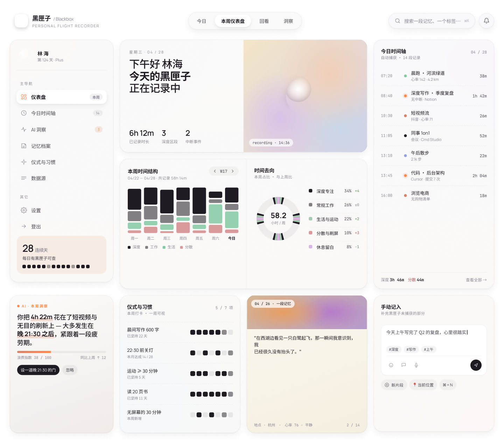Toggle the #写作 tag chip
The width and height of the screenshot is (504, 447).
tap(411, 349)
